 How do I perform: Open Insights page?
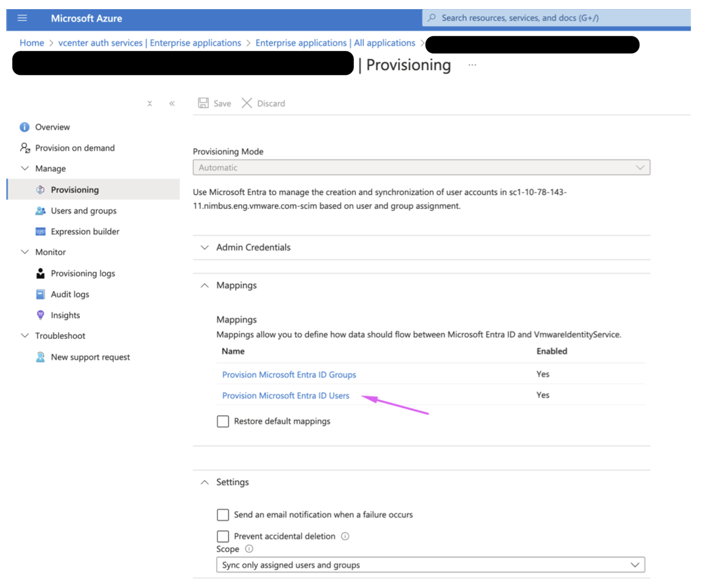[x=65, y=315]
